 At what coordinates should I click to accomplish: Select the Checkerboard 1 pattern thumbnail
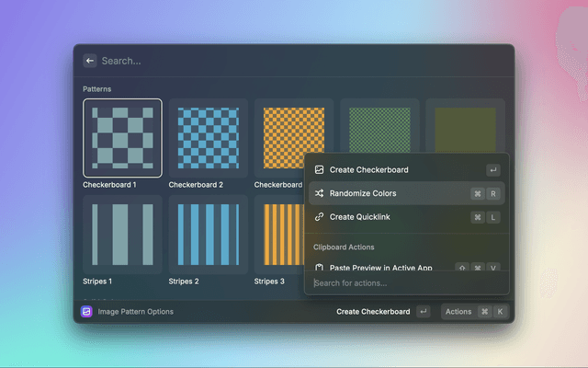pos(122,138)
